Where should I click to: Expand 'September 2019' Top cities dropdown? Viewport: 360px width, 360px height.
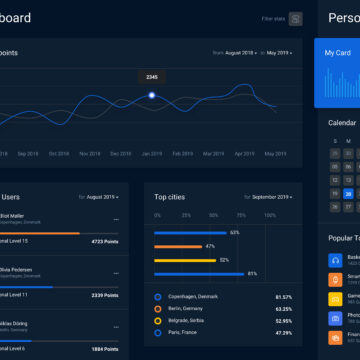[272, 197]
